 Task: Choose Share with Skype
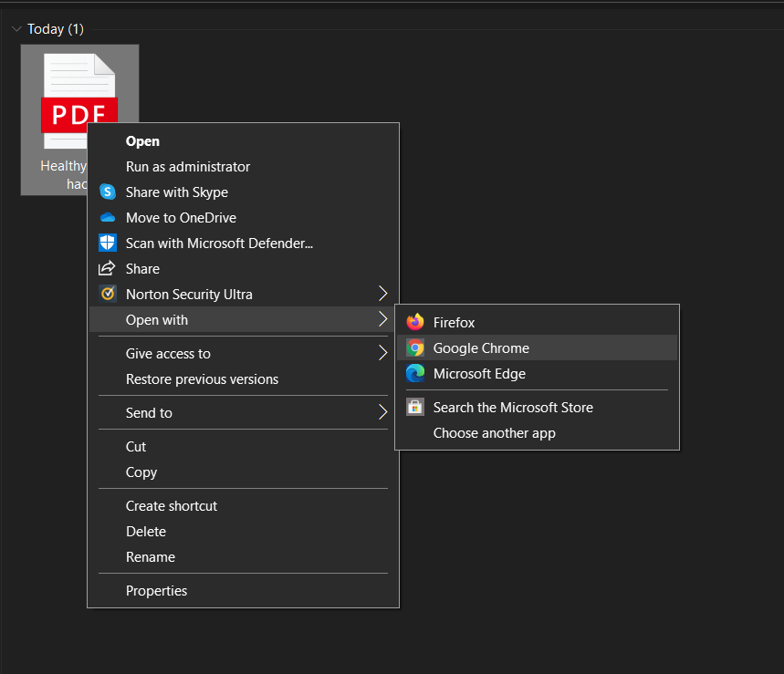243,192
